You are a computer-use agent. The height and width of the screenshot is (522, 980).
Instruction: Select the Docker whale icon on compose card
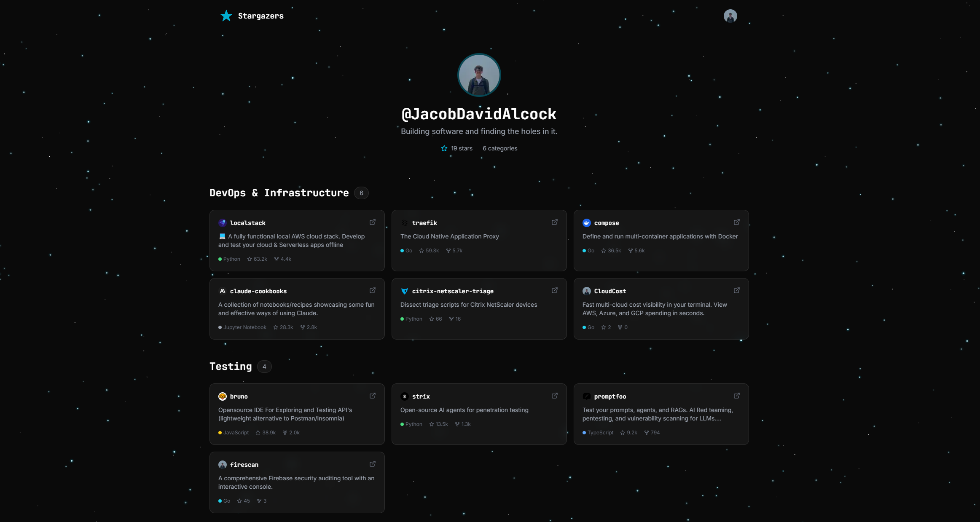pyautogui.click(x=587, y=222)
